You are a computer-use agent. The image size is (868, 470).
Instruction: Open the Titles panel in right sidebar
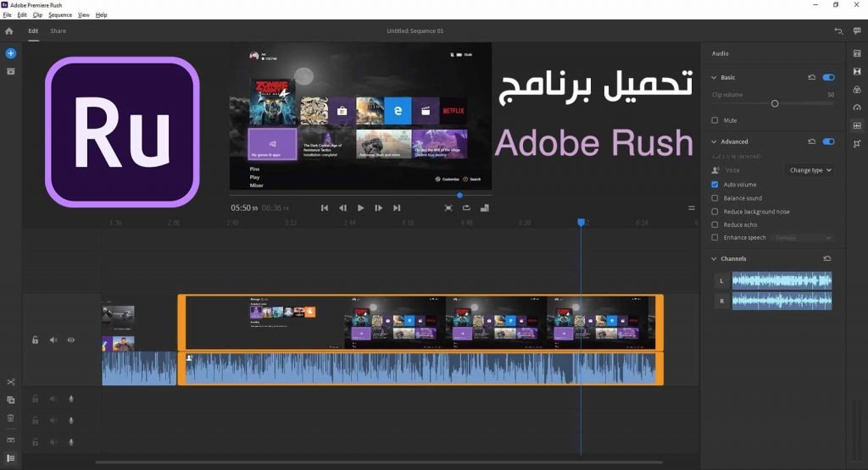pyautogui.click(x=857, y=53)
